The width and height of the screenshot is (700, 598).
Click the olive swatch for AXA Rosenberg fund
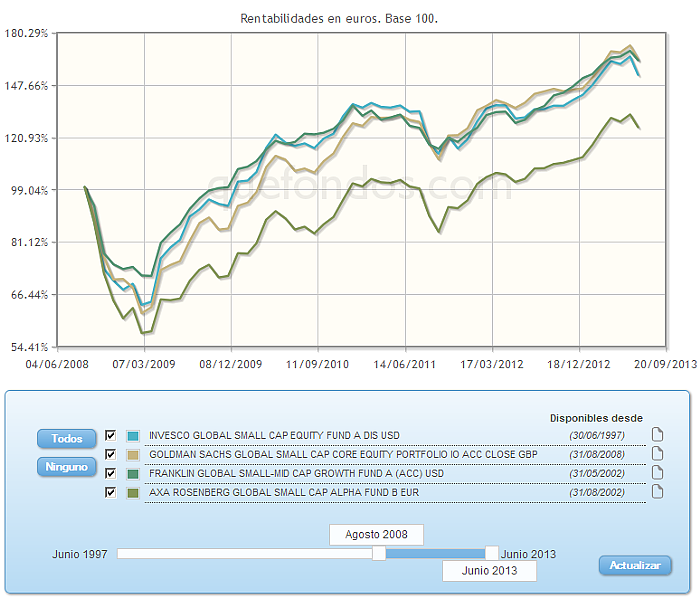click(133, 493)
